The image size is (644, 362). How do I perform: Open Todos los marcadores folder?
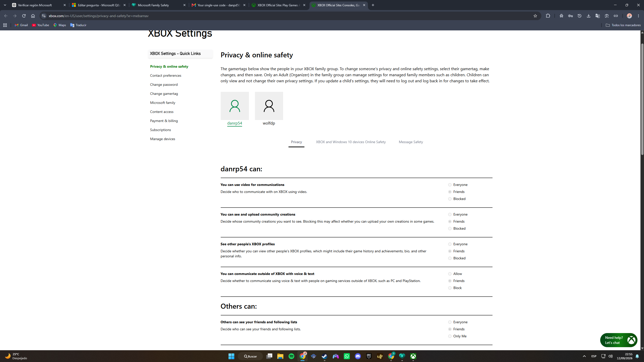[x=623, y=25]
